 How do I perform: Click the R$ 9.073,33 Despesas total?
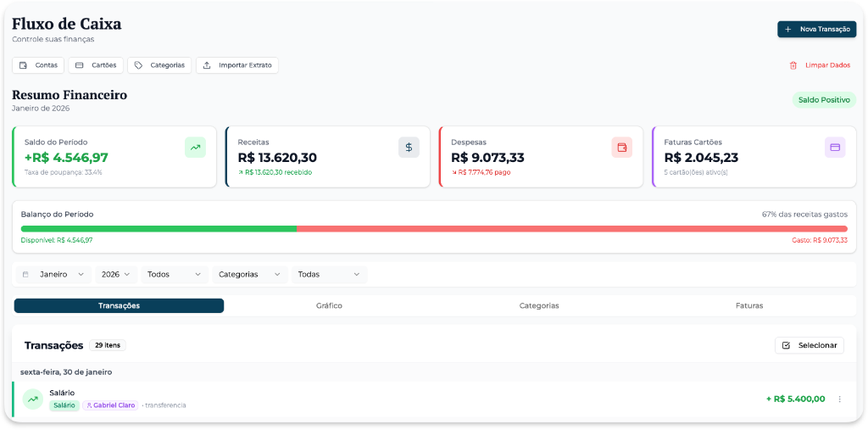487,158
